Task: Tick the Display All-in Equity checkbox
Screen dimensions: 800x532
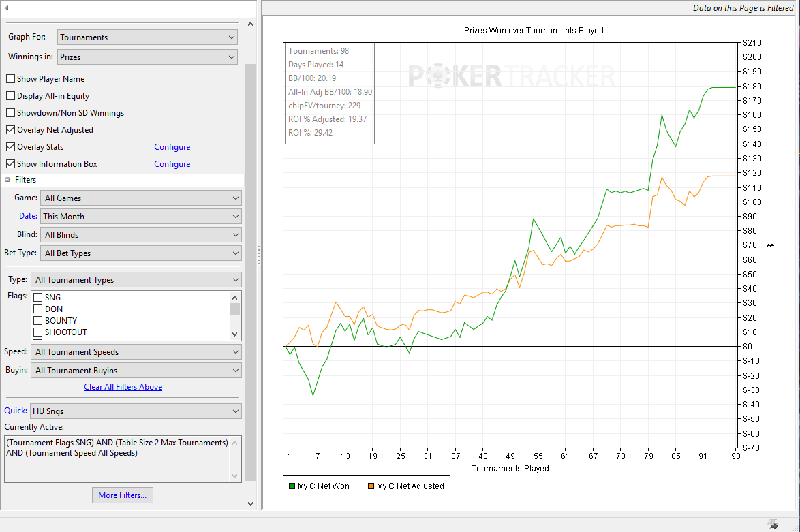Action: [x=10, y=95]
